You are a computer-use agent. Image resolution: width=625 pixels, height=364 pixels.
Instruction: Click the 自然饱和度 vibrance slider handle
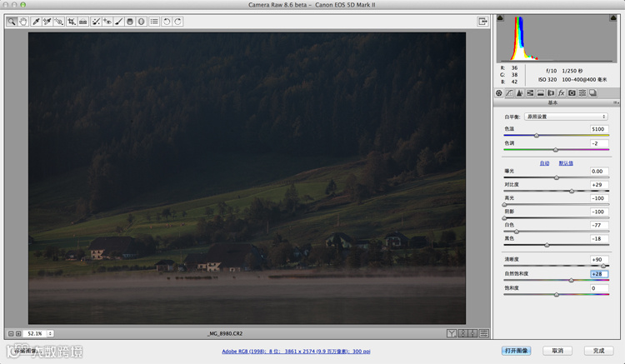(x=571, y=281)
